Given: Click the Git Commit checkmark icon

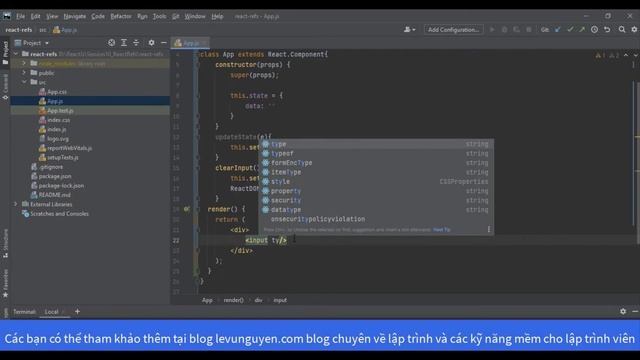Looking at the screenshot, I should [570, 30].
